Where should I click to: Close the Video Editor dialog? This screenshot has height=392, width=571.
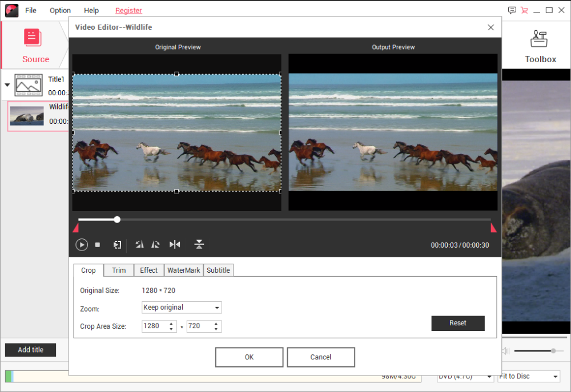click(491, 27)
